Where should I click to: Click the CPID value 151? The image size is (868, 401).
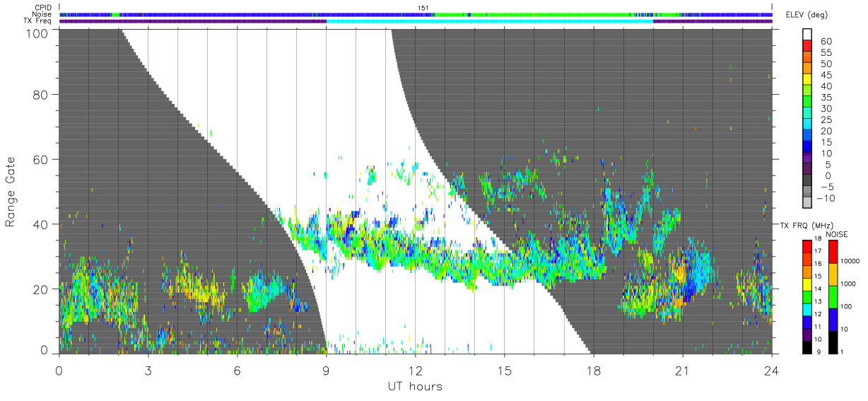tap(423, 7)
